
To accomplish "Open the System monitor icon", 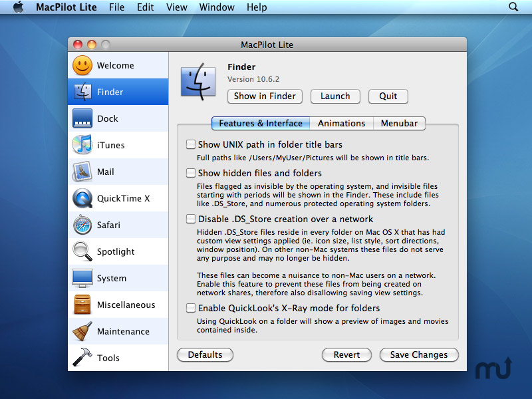I will 82,278.
